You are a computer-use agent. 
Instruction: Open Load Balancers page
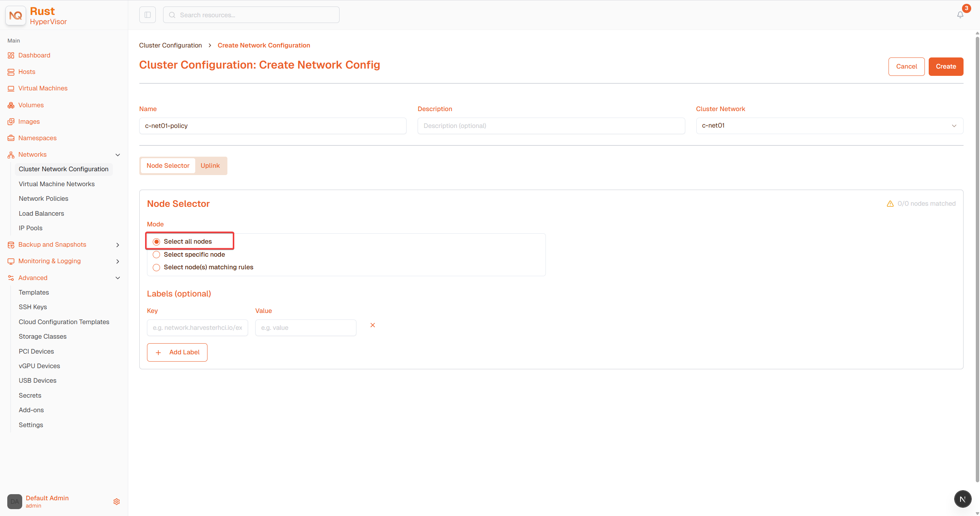(x=41, y=214)
